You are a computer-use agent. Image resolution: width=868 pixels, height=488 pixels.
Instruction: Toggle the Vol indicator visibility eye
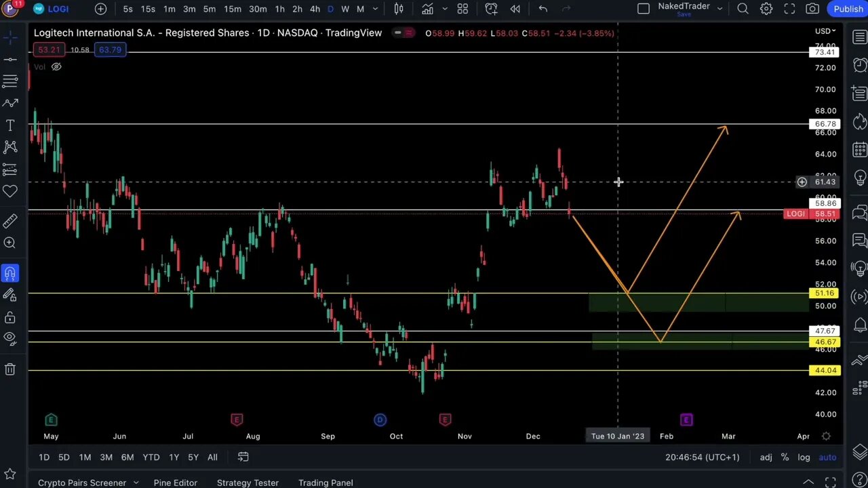pos(56,66)
